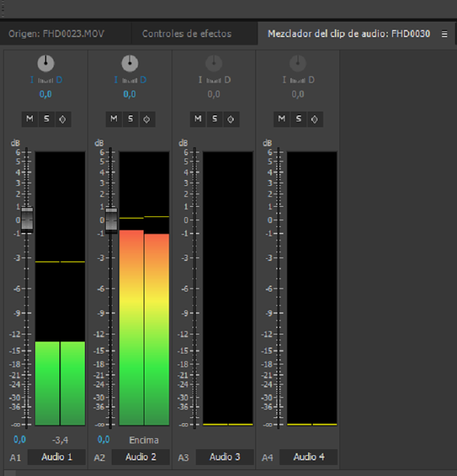
Task: Open the audio clip mixer panel menu
Action: pos(444,34)
